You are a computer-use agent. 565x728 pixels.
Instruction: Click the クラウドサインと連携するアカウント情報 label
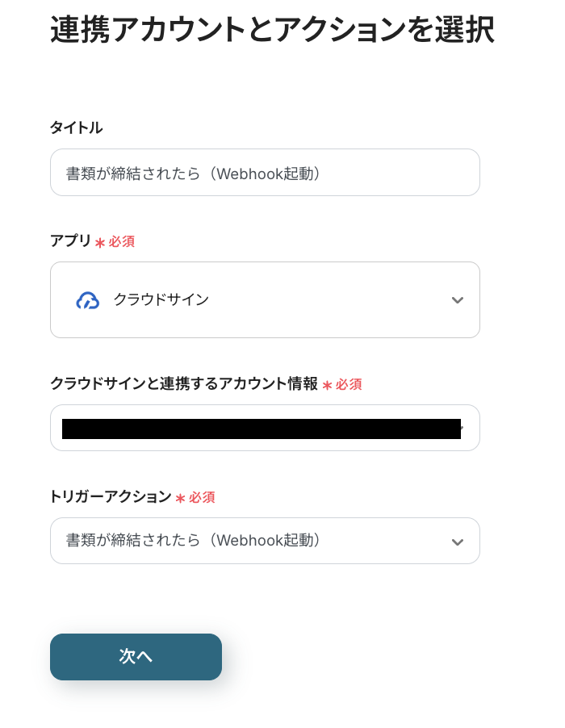(x=184, y=384)
